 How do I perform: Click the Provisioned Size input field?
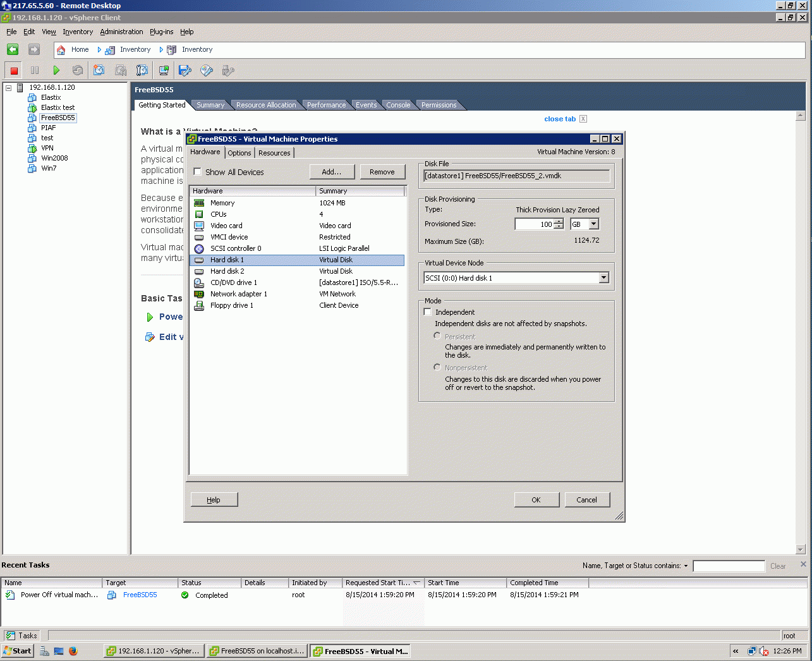tap(535, 224)
